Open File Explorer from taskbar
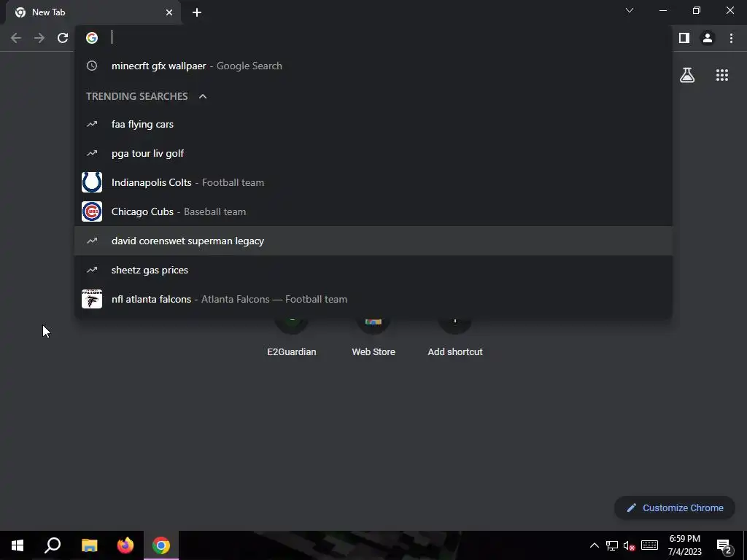Viewport: 747px width, 560px height. (x=90, y=545)
